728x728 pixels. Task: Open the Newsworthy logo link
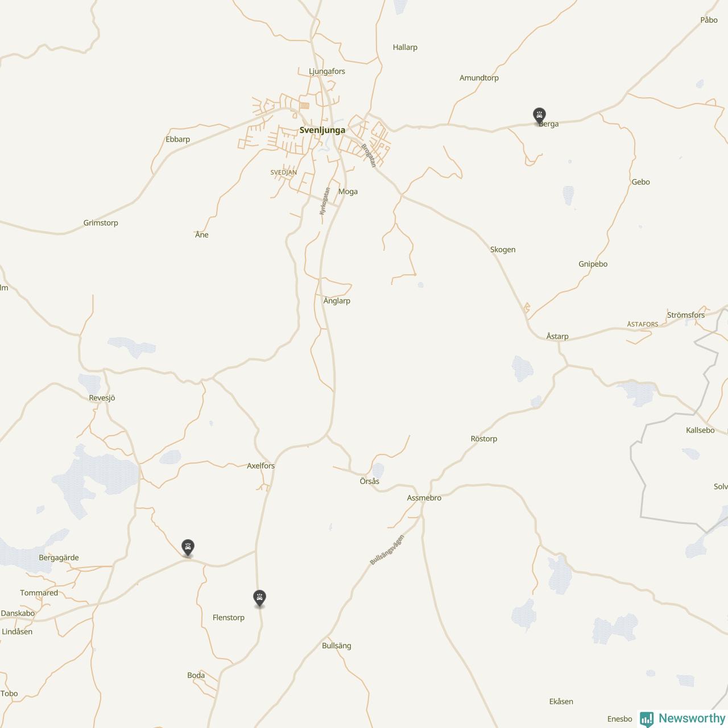click(682, 719)
